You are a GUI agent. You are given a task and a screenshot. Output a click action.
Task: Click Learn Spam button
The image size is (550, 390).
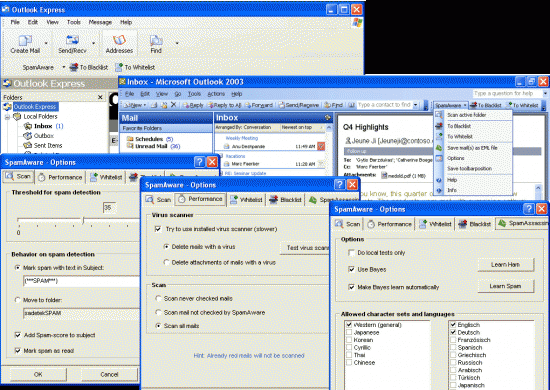505,286
